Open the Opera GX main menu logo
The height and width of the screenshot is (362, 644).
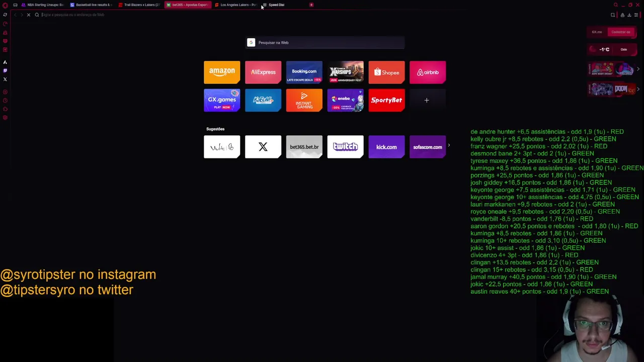pos(5,5)
